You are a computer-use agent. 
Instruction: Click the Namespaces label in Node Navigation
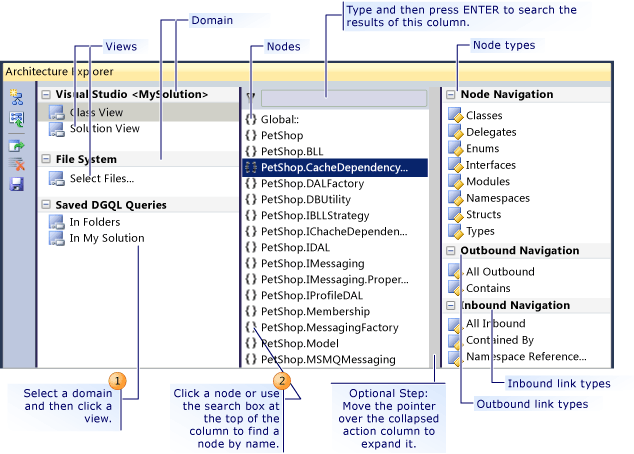pyautogui.click(x=498, y=198)
